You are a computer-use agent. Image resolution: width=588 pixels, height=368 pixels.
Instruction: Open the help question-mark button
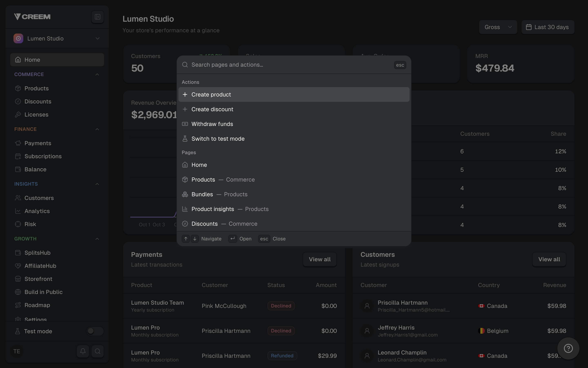pyautogui.click(x=568, y=348)
